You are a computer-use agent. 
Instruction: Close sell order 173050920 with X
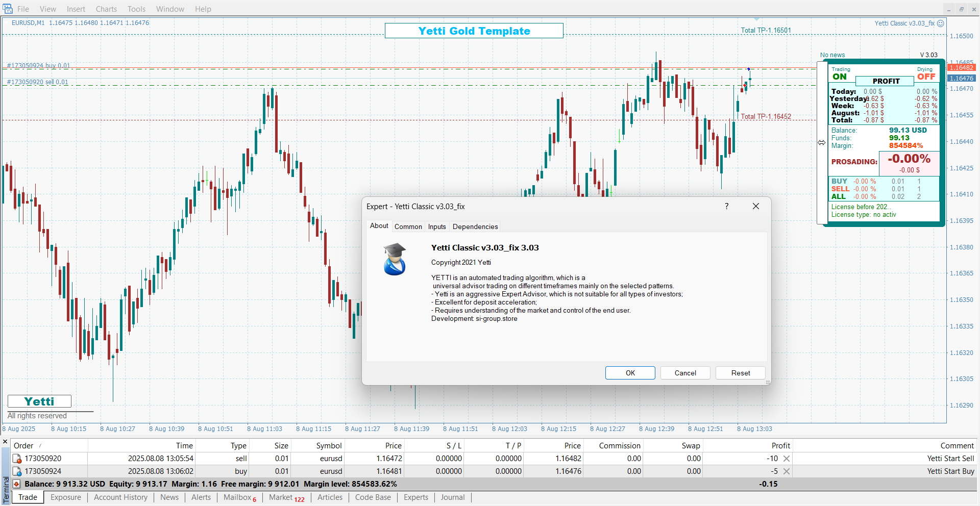(787, 459)
